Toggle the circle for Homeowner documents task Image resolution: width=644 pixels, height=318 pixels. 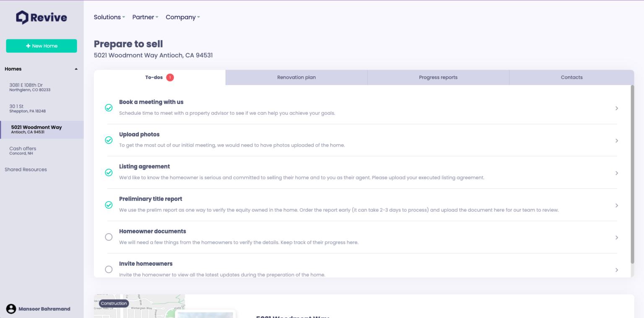pyautogui.click(x=109, y=237)
